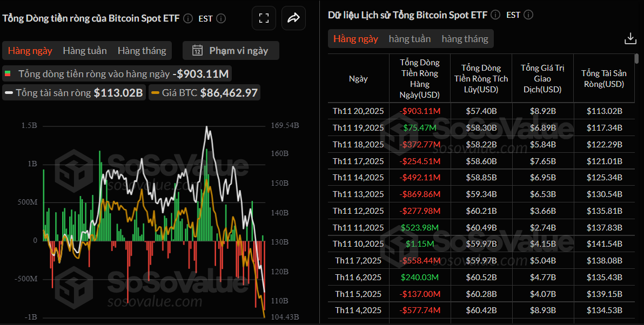Open the 'Phạm vi ngày' date range picker
The width and height of the screenshot is (644, 325).
231,51
